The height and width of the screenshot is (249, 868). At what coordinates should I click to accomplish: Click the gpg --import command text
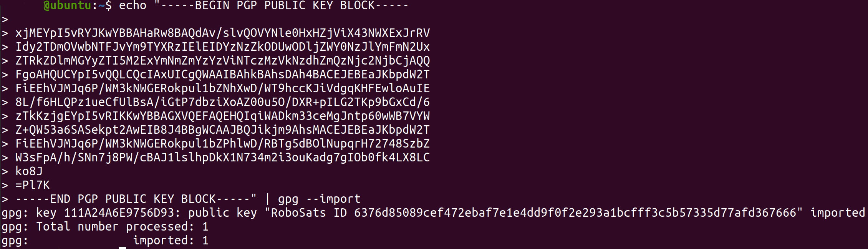pyautogui.click(x=319, y=199)
